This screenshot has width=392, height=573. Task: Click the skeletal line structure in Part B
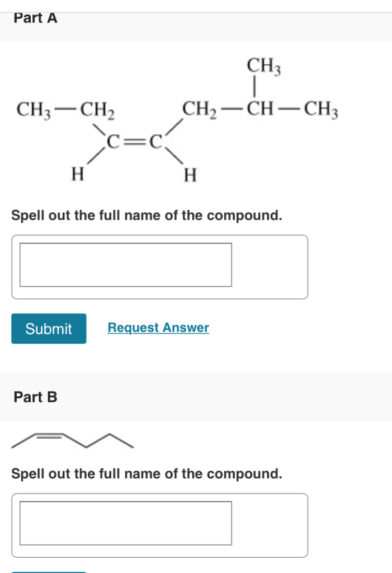pyautogui.click(x=73, y=439)
